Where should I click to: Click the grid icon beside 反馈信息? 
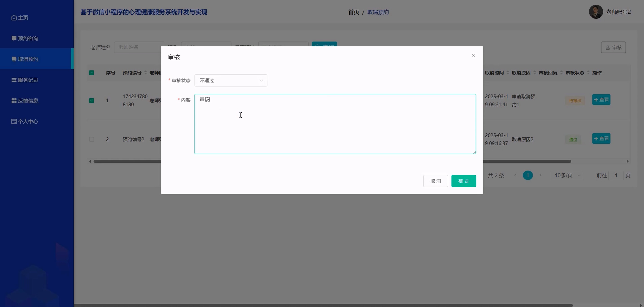pyautogui.click(x=14, y=101)
